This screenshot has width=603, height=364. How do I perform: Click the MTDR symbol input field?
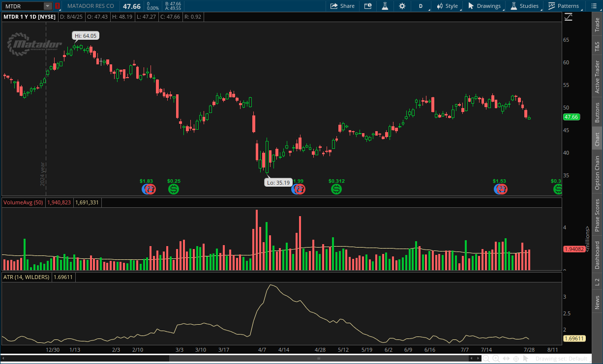pos(23,6)
